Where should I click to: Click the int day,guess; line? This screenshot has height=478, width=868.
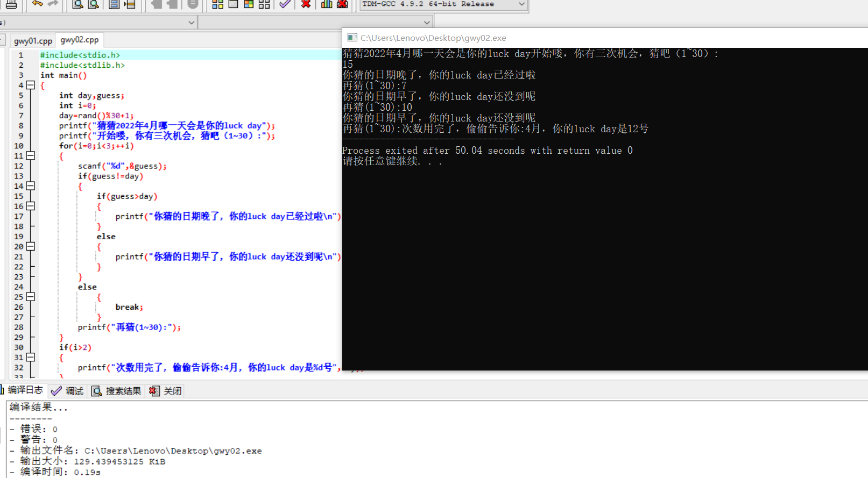91,95
